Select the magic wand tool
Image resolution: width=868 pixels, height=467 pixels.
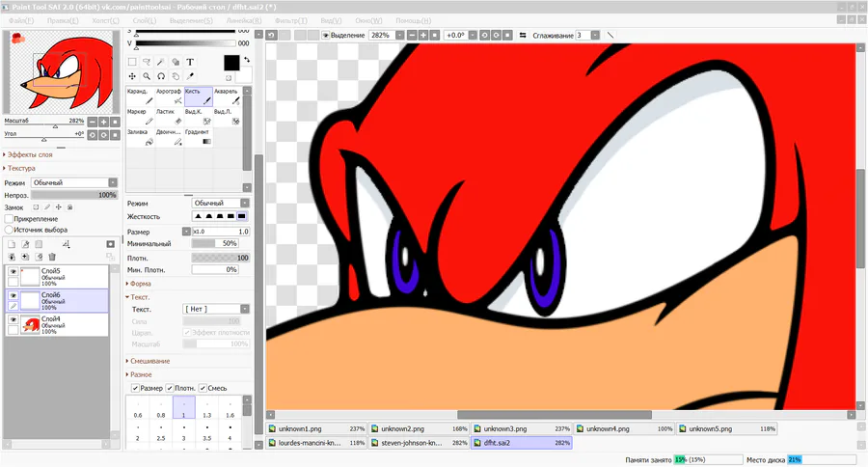click(161, 62)
